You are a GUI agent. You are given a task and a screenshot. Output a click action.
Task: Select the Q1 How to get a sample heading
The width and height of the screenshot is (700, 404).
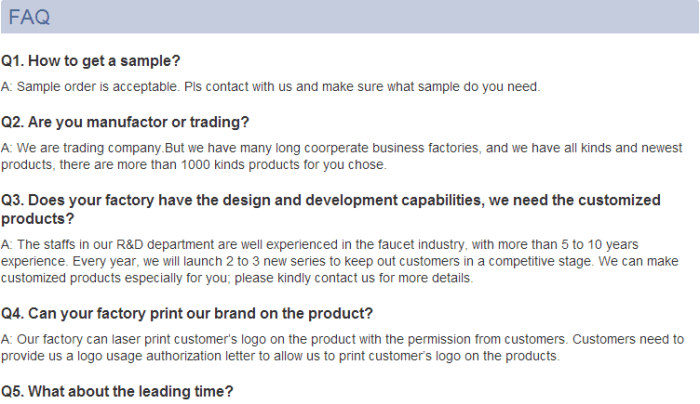pyautogui.click(x=91, y=61)
